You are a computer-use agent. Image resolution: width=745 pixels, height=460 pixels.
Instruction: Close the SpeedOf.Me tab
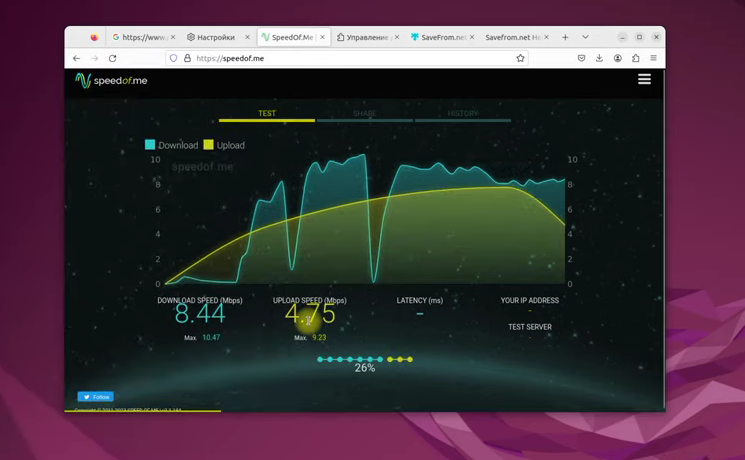coord(322,37)
